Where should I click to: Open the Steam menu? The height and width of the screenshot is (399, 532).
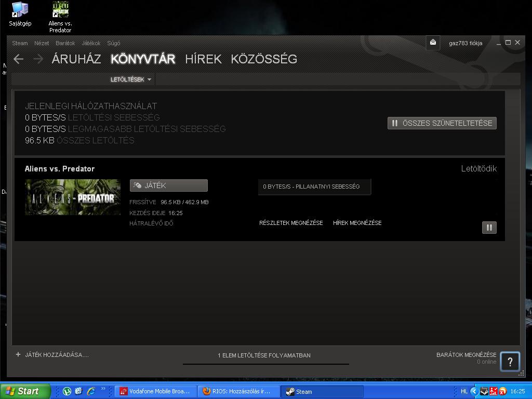click(20, 43)
